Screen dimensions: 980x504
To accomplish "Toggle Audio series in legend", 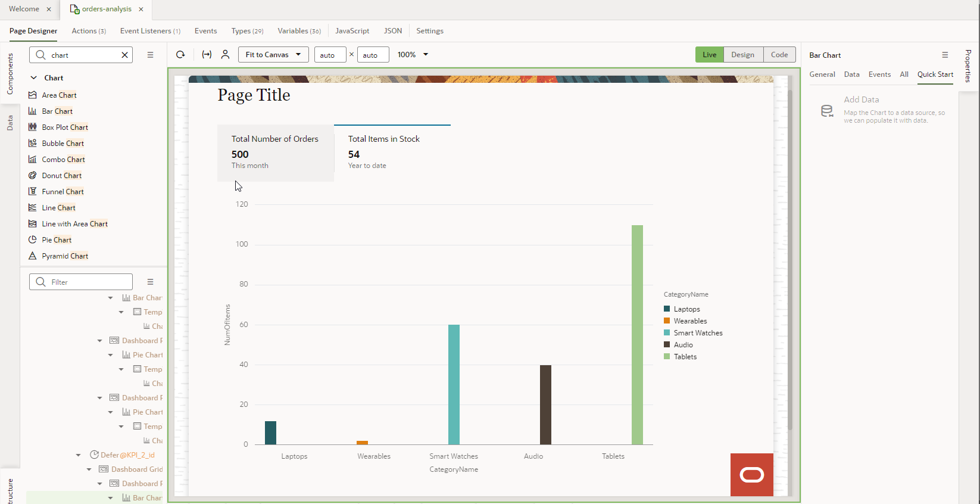I will pyautogui.click(x=678, y=344).
